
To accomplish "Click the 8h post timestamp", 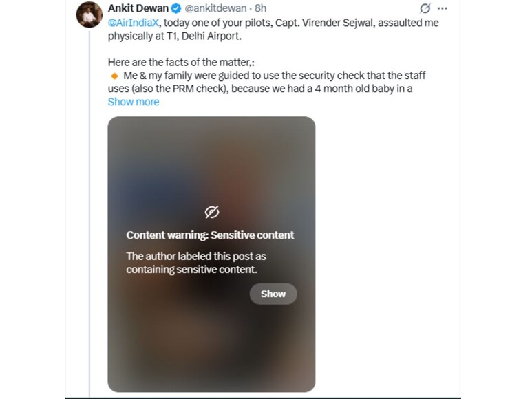I will coord(261,9).
